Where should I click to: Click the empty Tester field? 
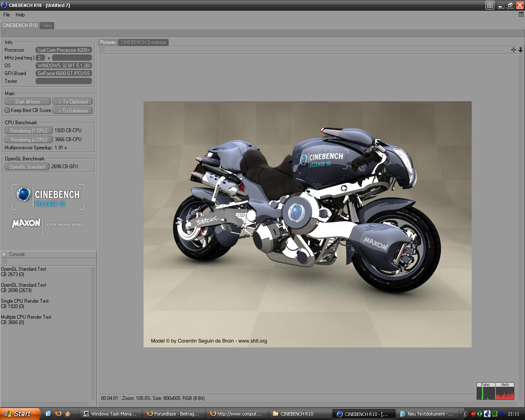coord(64,81)
